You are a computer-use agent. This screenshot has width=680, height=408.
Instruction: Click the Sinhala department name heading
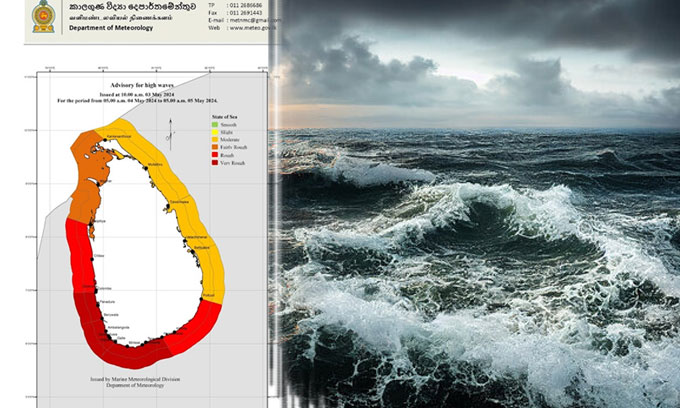point(132,7)
